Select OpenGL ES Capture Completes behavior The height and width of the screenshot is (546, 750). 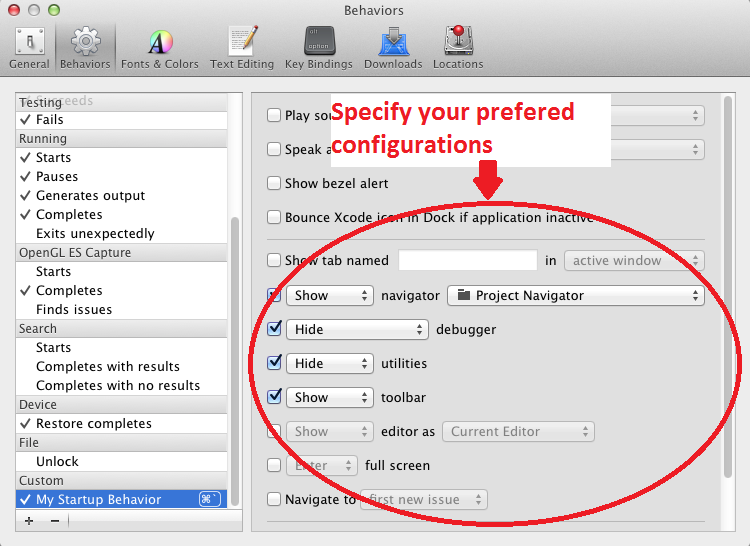click(121, 291)
